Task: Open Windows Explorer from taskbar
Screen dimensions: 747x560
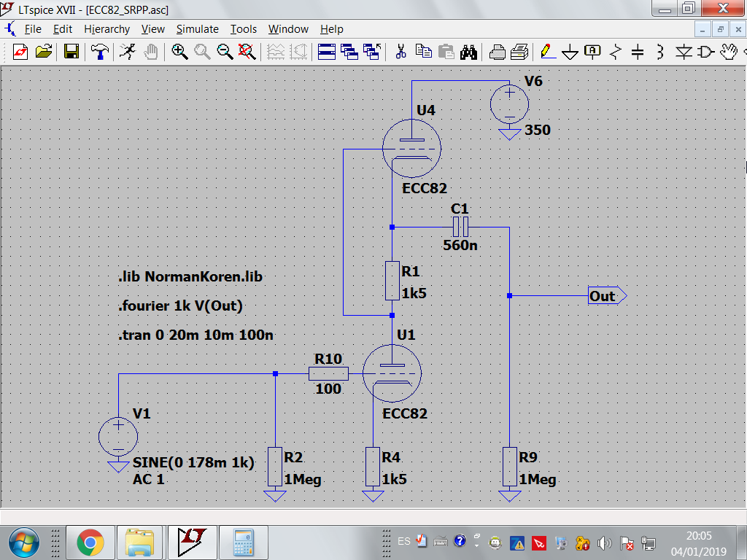Action: [x=139, y=542]
